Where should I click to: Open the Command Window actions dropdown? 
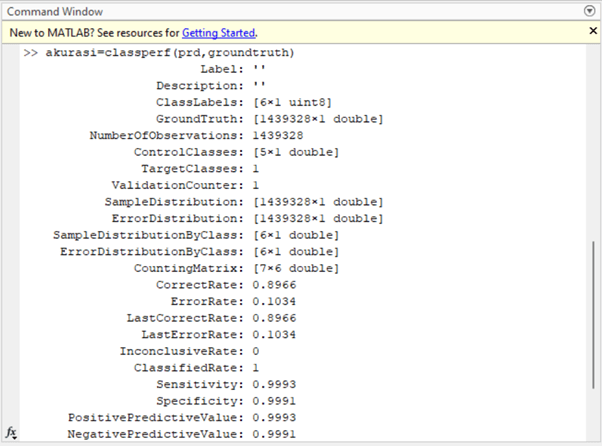coord(589,10)
